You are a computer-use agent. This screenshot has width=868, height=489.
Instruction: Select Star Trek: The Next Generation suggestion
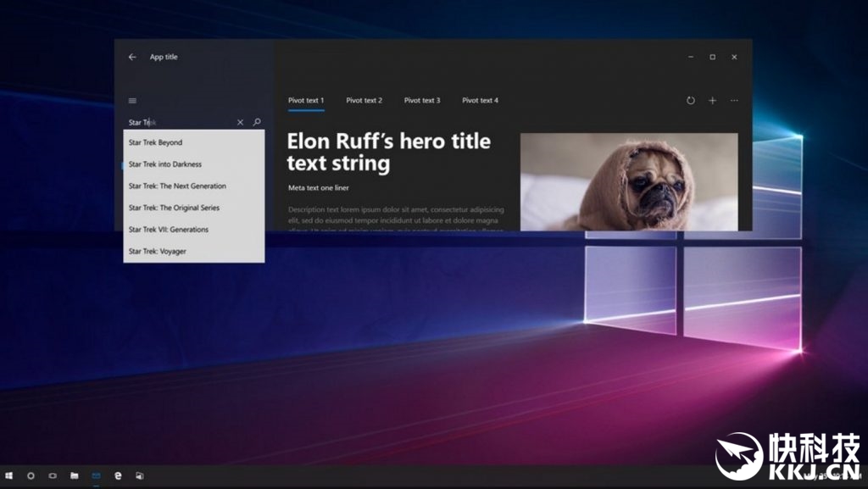coord(177,186)
